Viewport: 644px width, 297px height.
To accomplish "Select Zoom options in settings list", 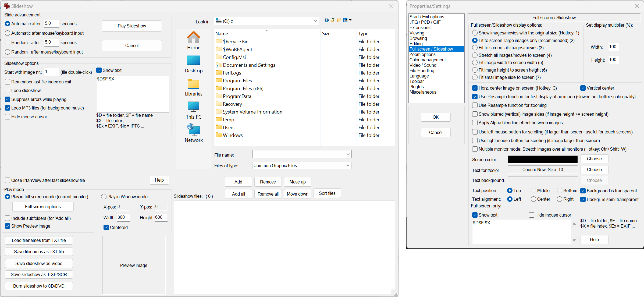I will pos(422,54).
